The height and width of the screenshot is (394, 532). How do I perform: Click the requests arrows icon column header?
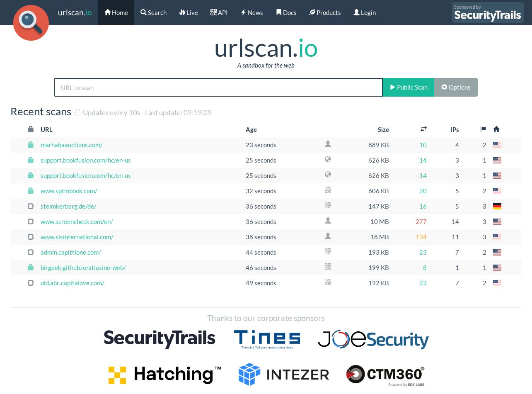point(423,129)
